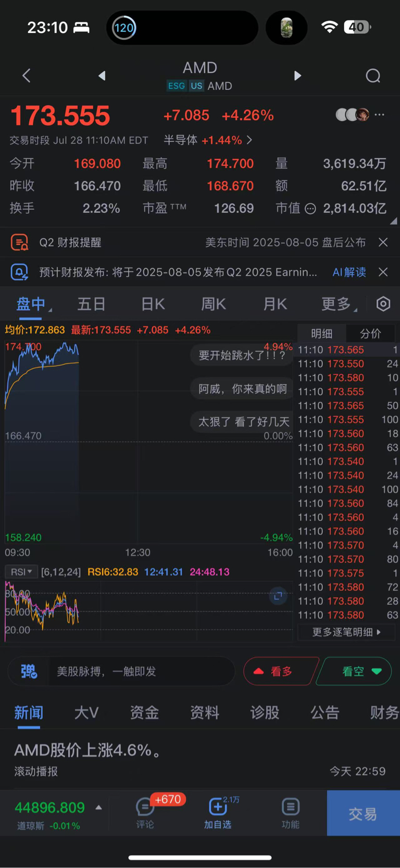The height and width of the screenshot is (868, 400).
Task: Expand indicator chart fullscreen icon
Action: (278, 595)
